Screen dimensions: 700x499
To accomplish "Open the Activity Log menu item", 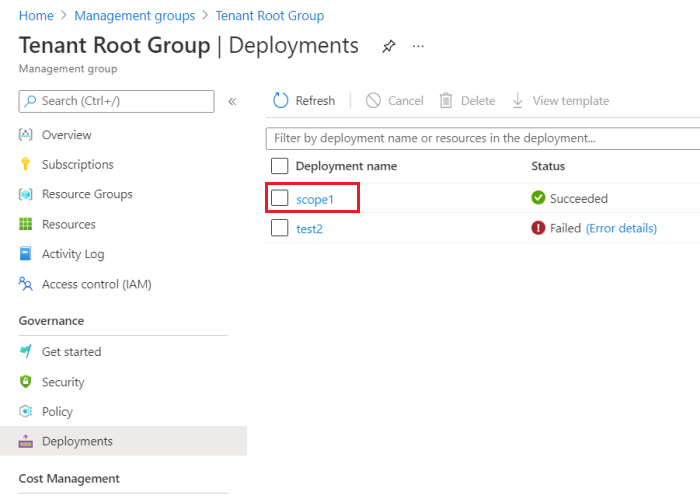I will [73, 254].
